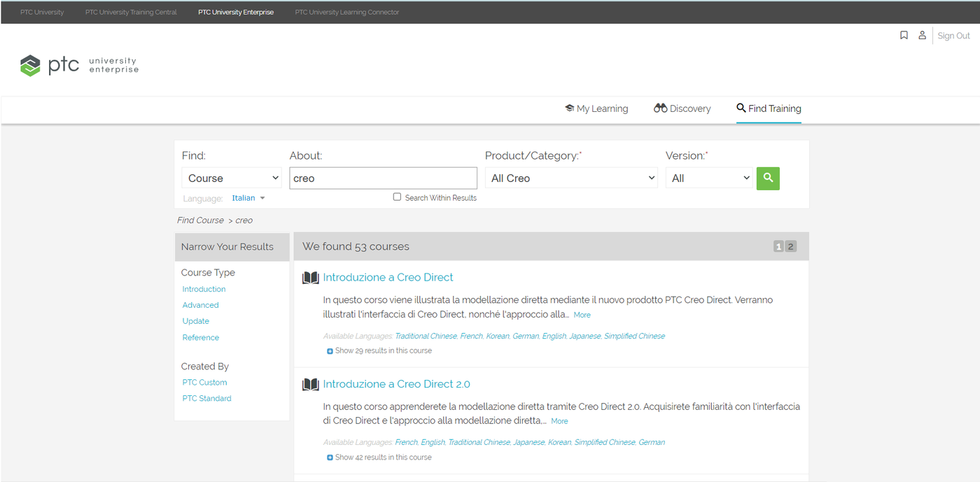Viewport: 980px width, 482px height.
Task: Click the green search magnifier button
Action: pyautogui.click(x=768, y=178)
